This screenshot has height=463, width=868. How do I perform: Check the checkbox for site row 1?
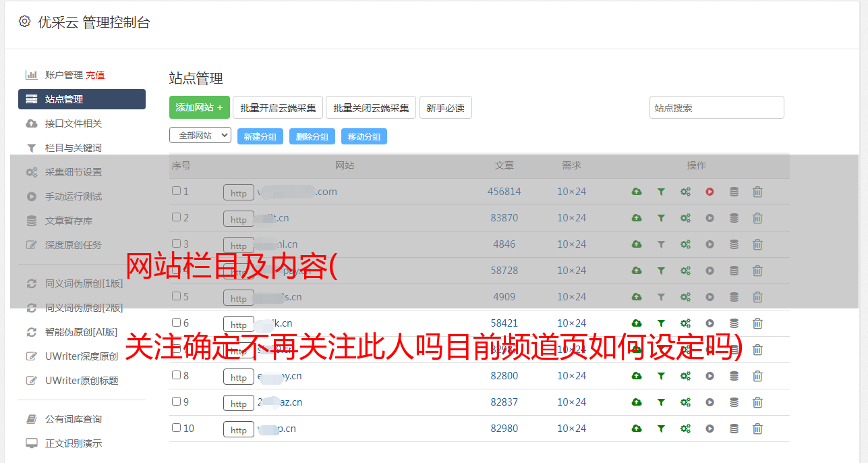(176, 191)
